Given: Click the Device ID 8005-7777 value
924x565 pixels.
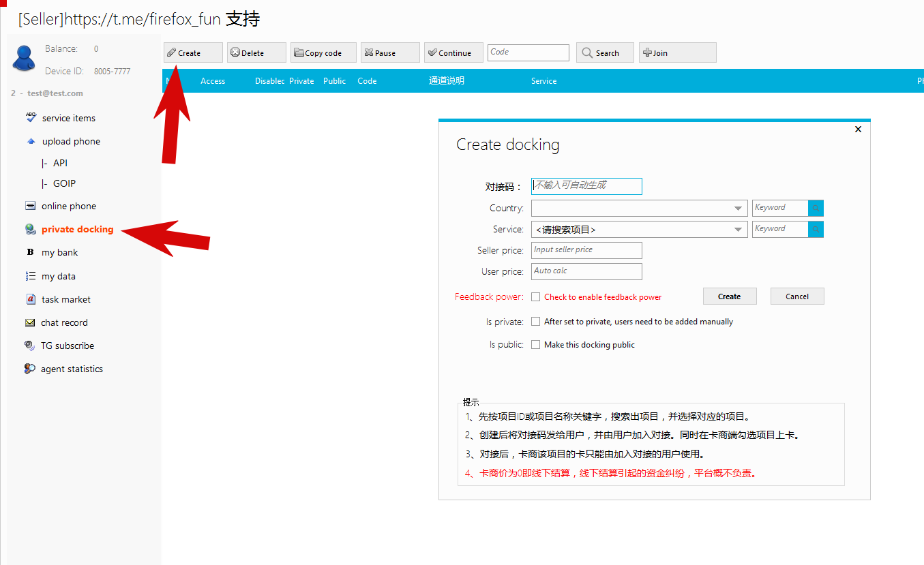Looking at the screenshot, I should pos(113,71).
